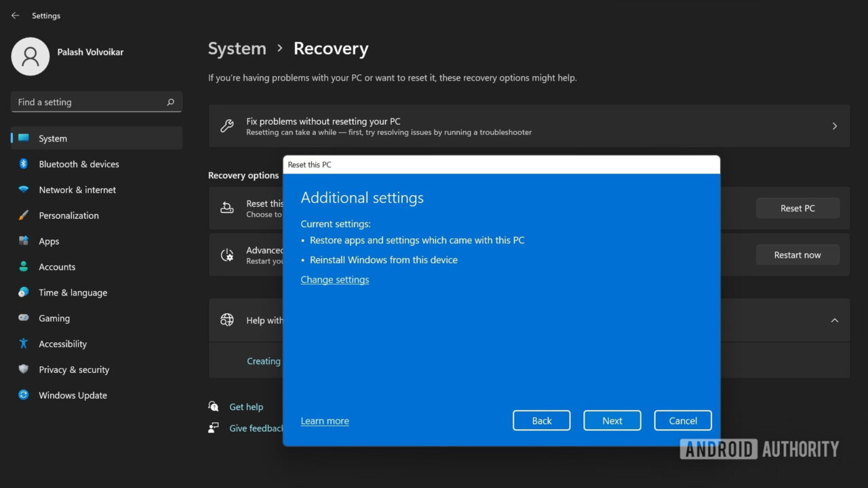Open Gaming settings
Screen dimensions: 868x488
coord(54,318)
